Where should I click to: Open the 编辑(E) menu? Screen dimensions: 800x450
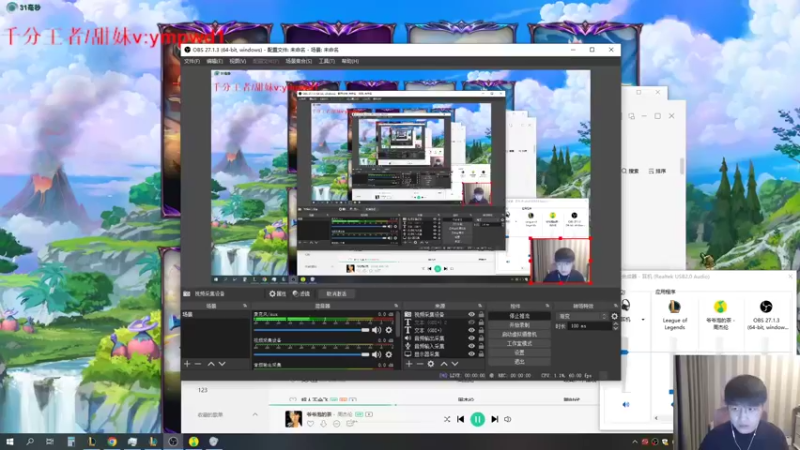click(214, 61)
